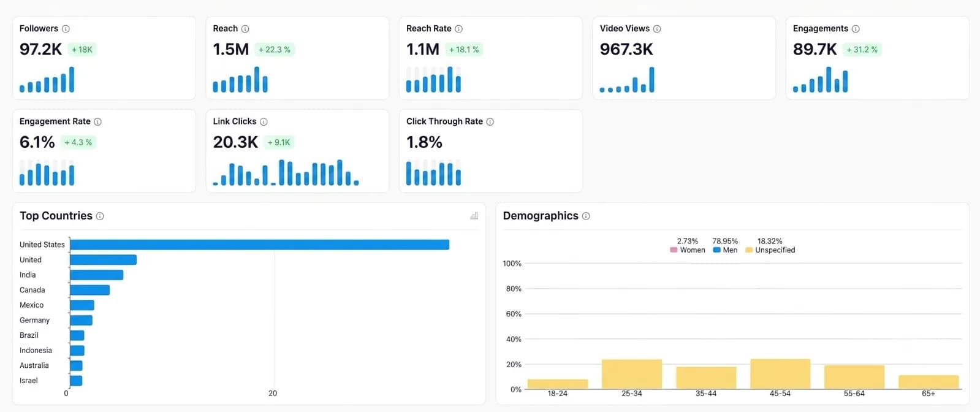Click the 25-34 age group bar
The image size is (980, 412).
click(632, 374)
